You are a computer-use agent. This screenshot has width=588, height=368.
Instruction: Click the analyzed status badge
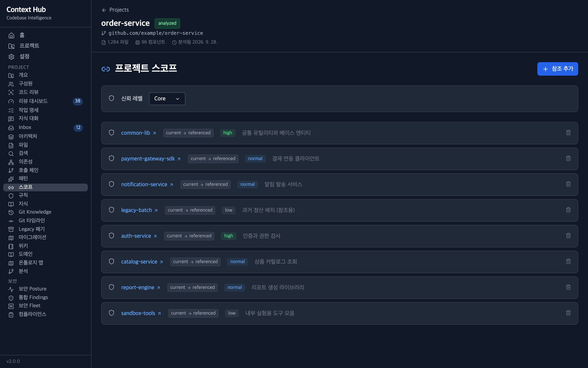coord(167,23)
